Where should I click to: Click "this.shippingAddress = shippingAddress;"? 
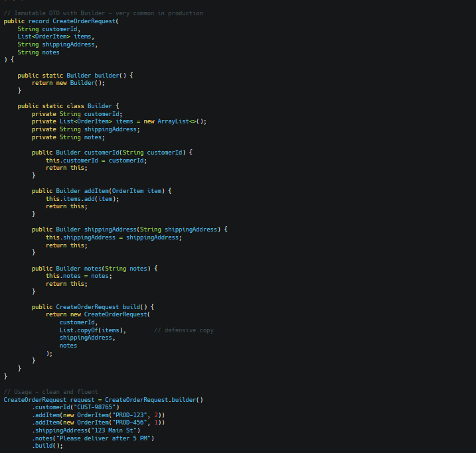tap(114, 237)
